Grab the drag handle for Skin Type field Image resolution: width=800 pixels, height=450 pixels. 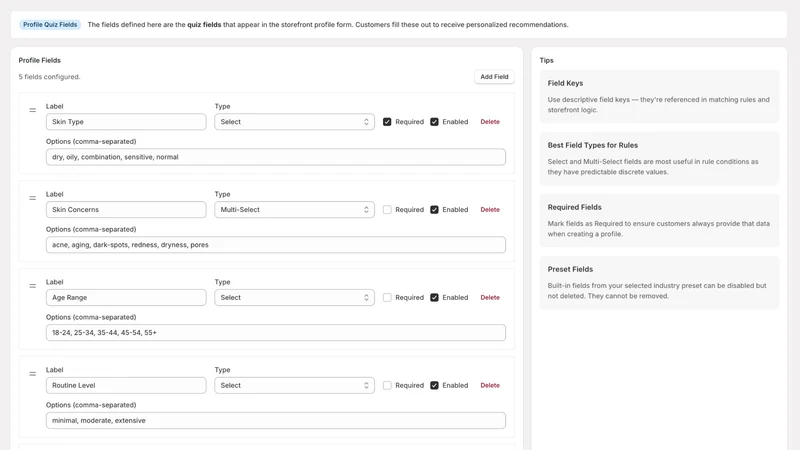[x=33, y=110]
